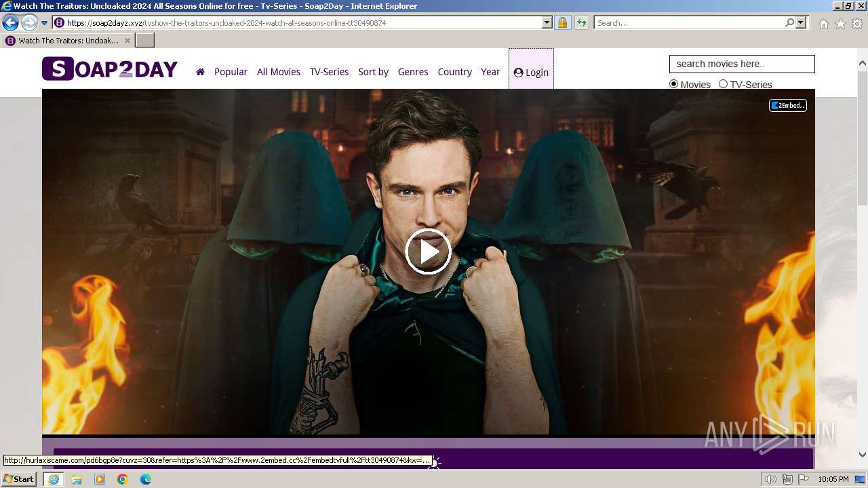Screen dimensions: 868x488
Task: Focus the 'search movies here' field
Action: point(742,64)
